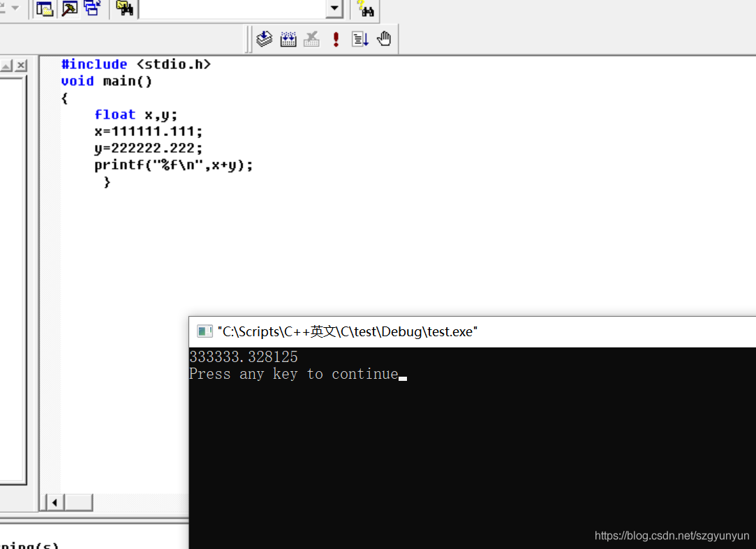Viewport: 756px width, 549px height.
Task: Click the console window title bar icon
Action: (205, 331)
